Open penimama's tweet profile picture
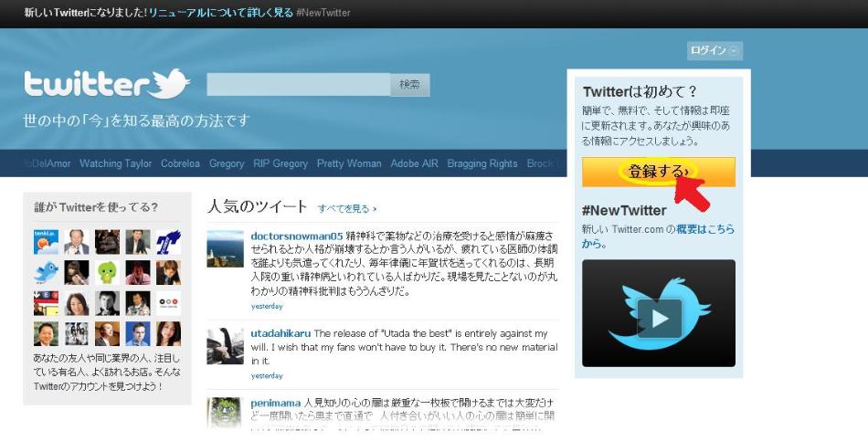Screen dimensions: 868x441 click(226, 412)
